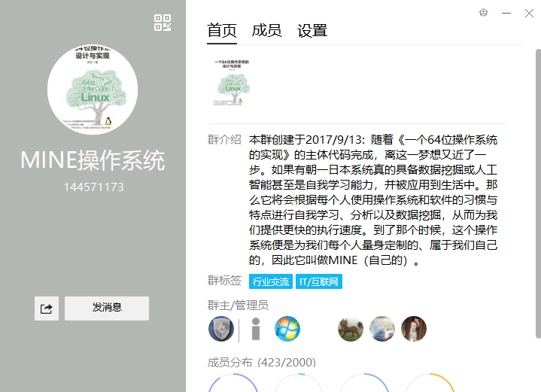Click the blue member distribution ring

tap(364, 383)
